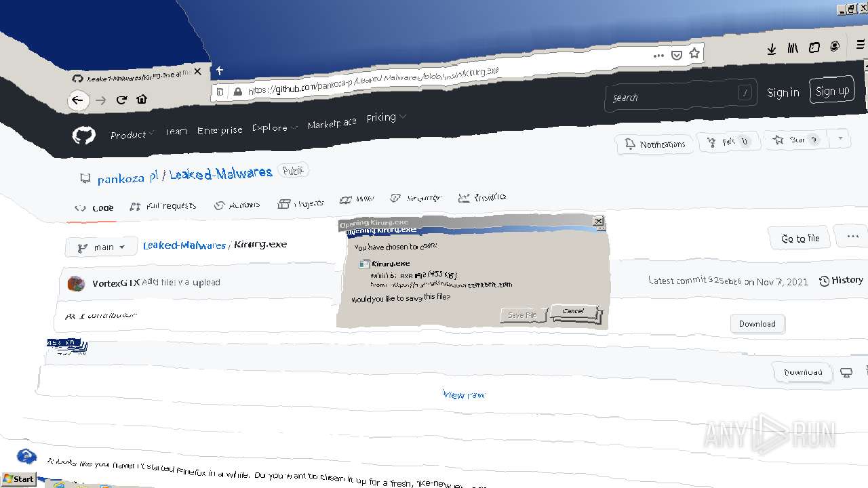Open the browser home page icon
This screenshot has height=488, width=868.
coord(141,99)
